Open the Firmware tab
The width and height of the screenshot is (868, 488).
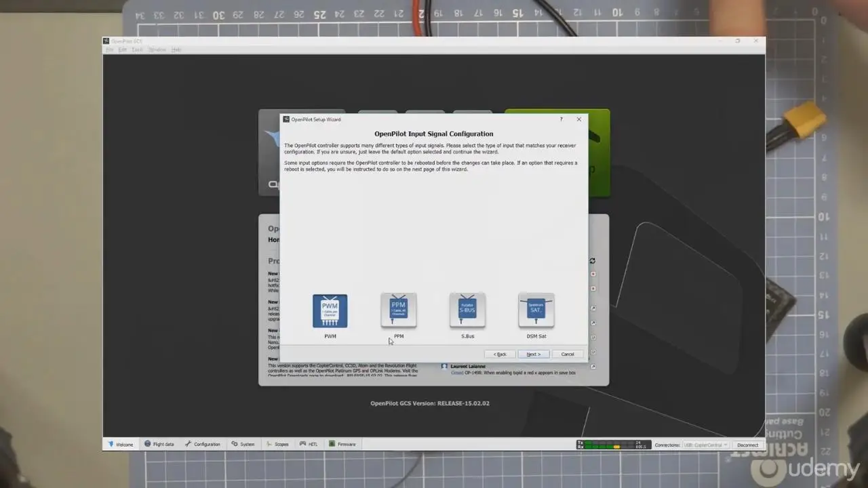tap(342, 445)
